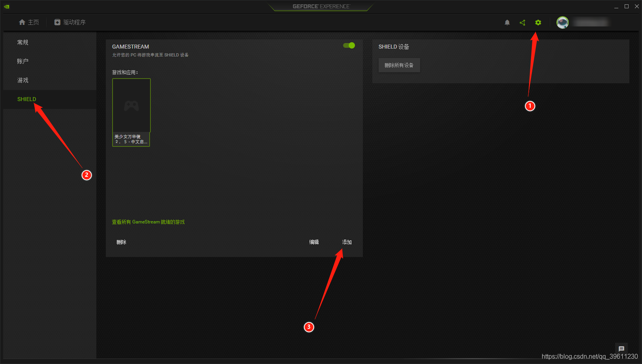642x364 pixels.
Task: Go to the 主页 home tab
Action: [x=29, y=22]
